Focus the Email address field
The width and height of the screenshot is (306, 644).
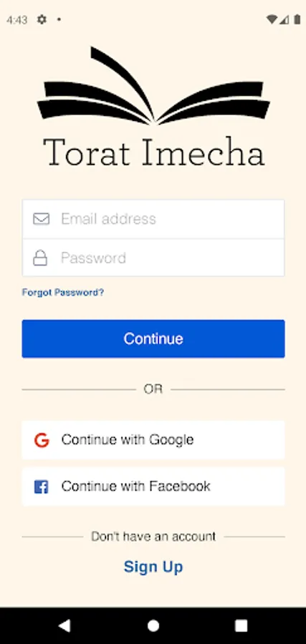click(x=153, y=219)
